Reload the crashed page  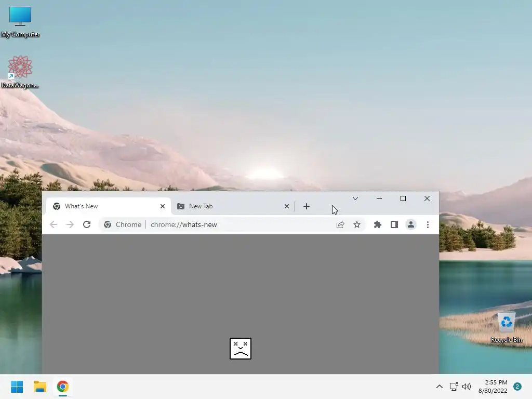(87, 224)
